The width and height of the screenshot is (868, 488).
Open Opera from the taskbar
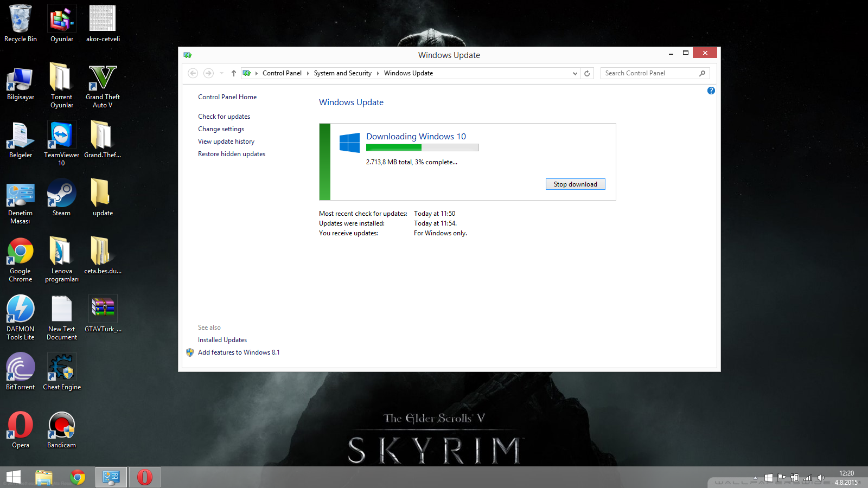coord(145,477)
